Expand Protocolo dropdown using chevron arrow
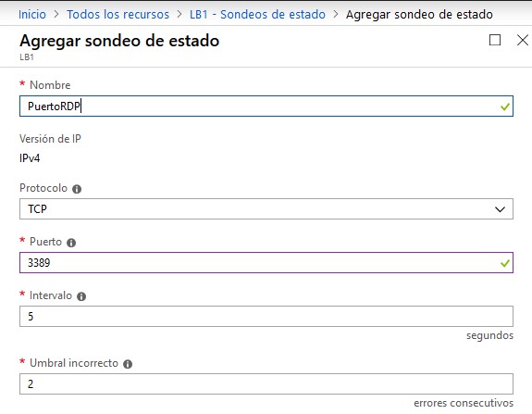 point(500,209)
